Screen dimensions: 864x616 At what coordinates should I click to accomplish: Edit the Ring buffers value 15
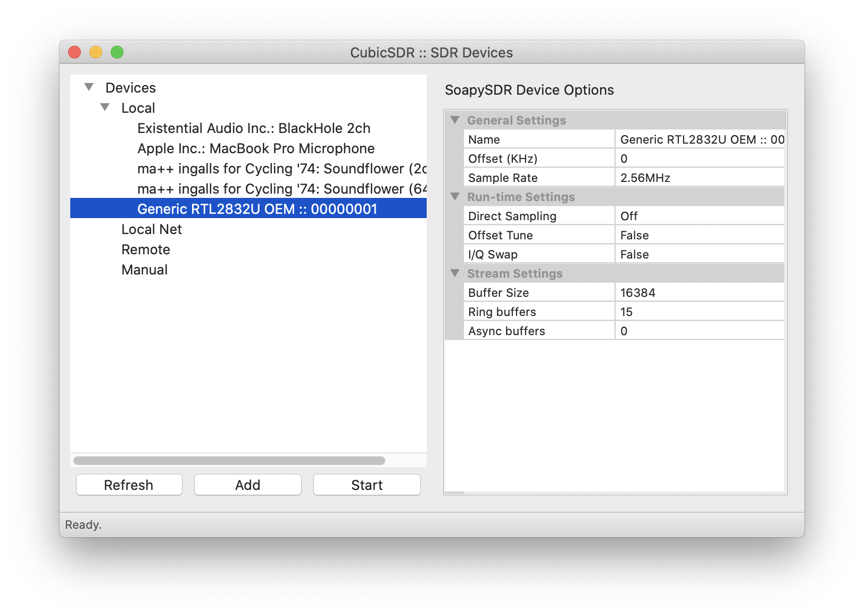click(700, 312)
